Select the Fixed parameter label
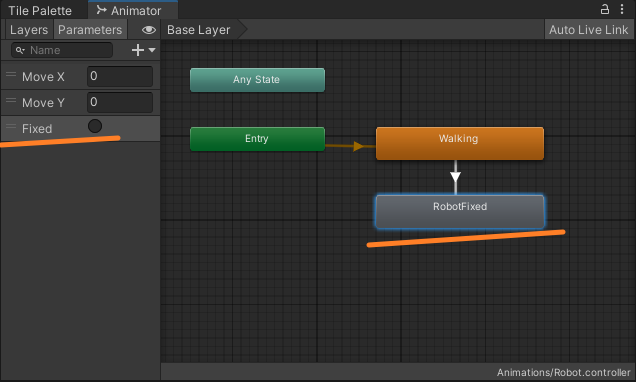This screenshot has height=382, width=636. point(37,129)
